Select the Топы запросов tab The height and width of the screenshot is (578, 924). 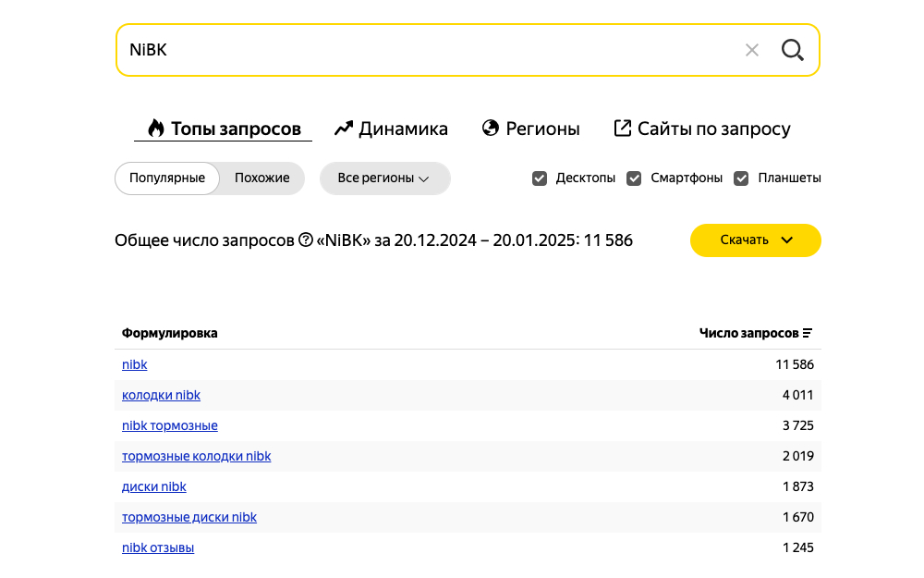(224, 129)
